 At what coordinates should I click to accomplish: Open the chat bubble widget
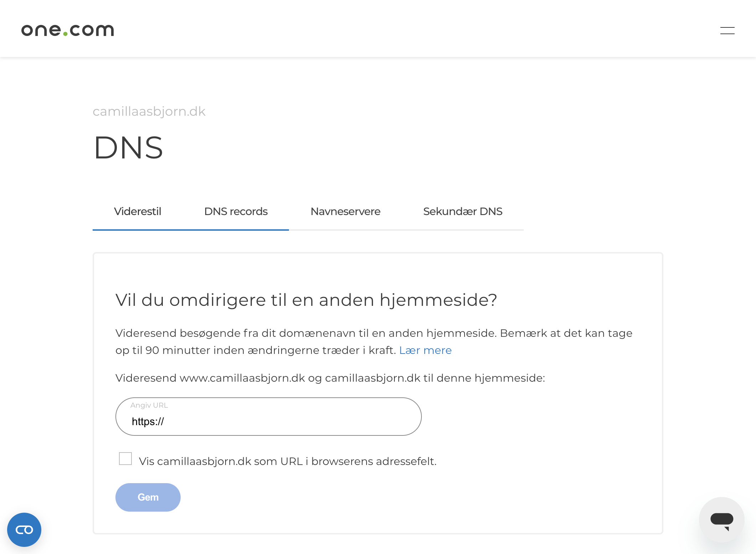click(x=721, y=520)
